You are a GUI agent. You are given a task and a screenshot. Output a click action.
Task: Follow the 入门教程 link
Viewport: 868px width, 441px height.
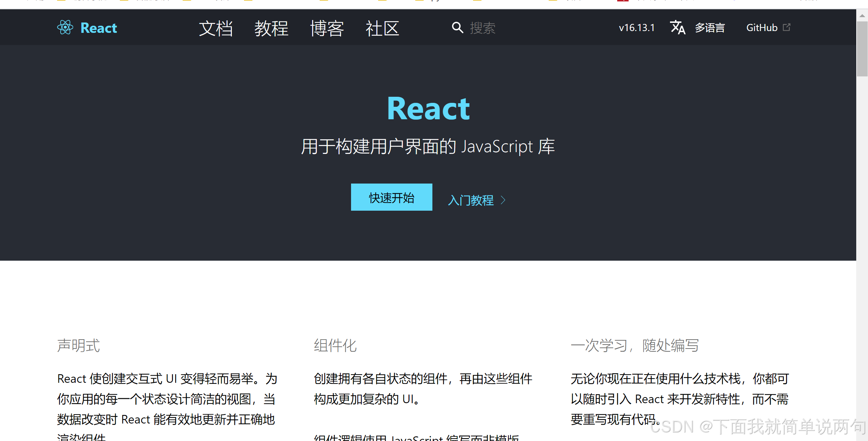pos(471,200)
